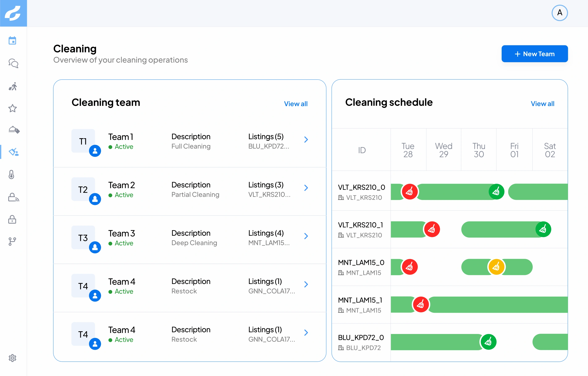Click yellow broom marker on MNT_LAM15_0 row
This screenshot has width=588, height=376.
pyautogui.click(x=496, y=267)
